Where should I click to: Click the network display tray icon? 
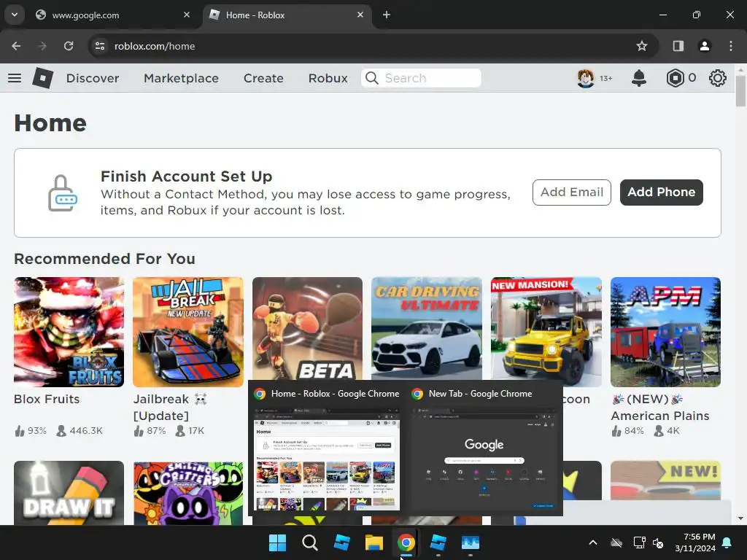[639, 542]
